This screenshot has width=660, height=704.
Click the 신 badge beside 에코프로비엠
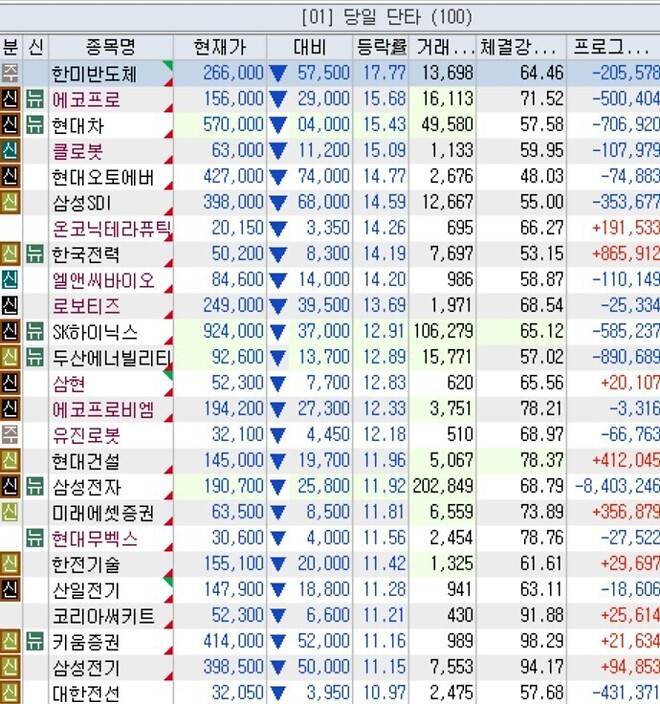(10, 409)
